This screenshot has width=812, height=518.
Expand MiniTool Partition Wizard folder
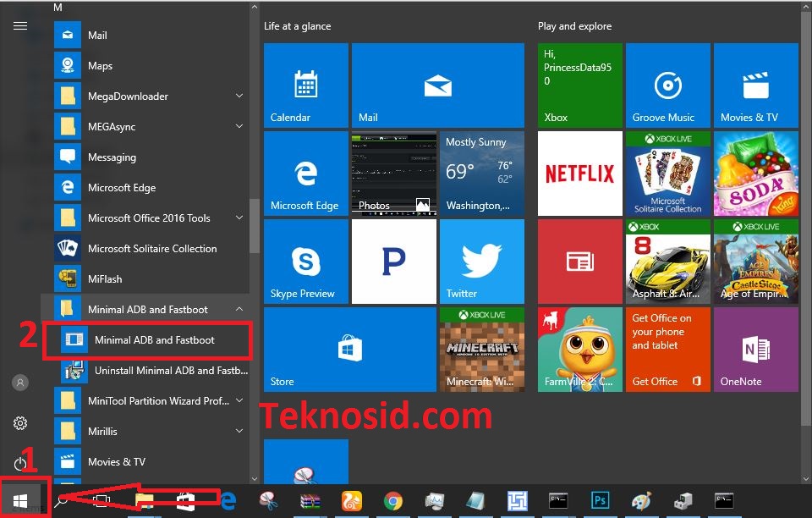(239, 400)
